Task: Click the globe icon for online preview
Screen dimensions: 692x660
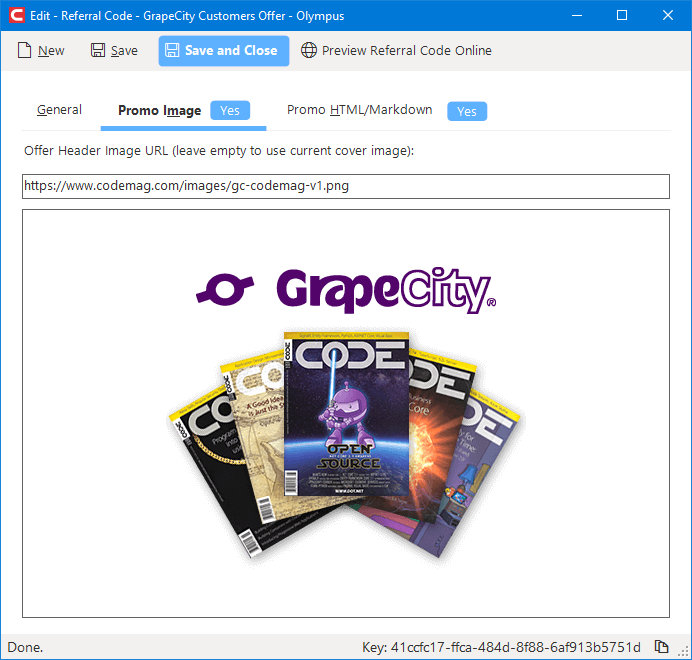Action: 309,50
